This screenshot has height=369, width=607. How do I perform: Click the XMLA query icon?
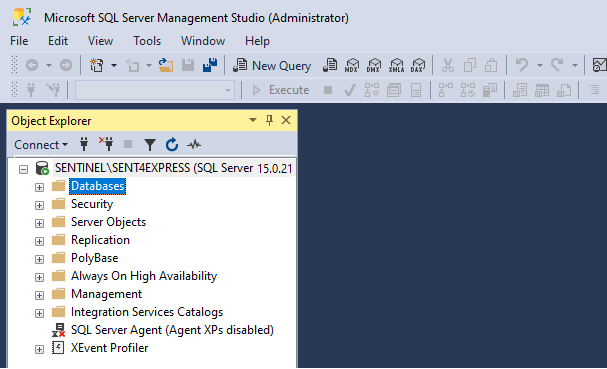coord(396,65)
